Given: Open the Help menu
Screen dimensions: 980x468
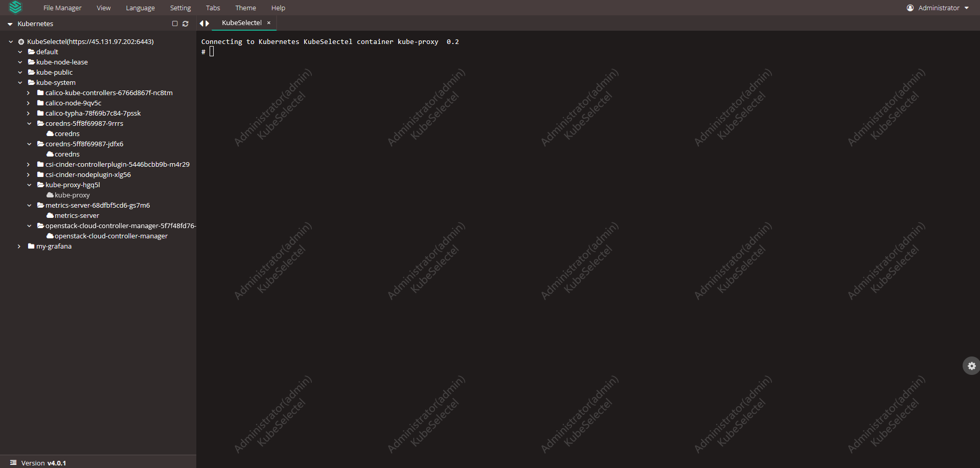Looking at the screenshot, I should click(279, 8).
